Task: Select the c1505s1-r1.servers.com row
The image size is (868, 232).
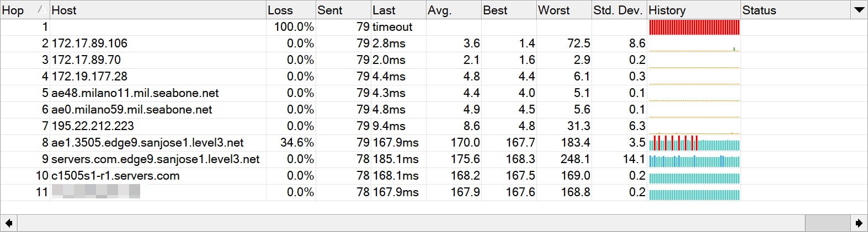Action: pyautogui.click(x=434, y=176)
